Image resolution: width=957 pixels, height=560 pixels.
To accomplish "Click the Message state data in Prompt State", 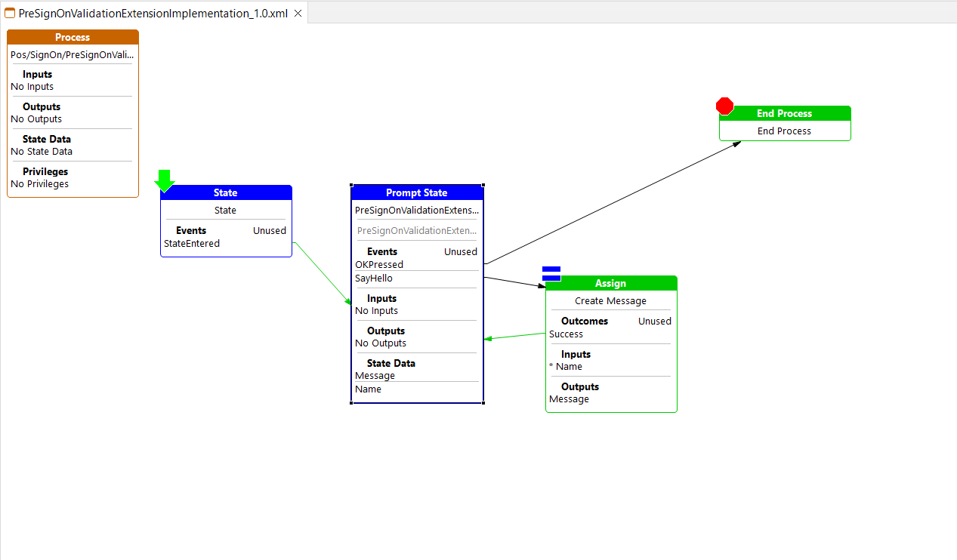I will pos(375,376).
